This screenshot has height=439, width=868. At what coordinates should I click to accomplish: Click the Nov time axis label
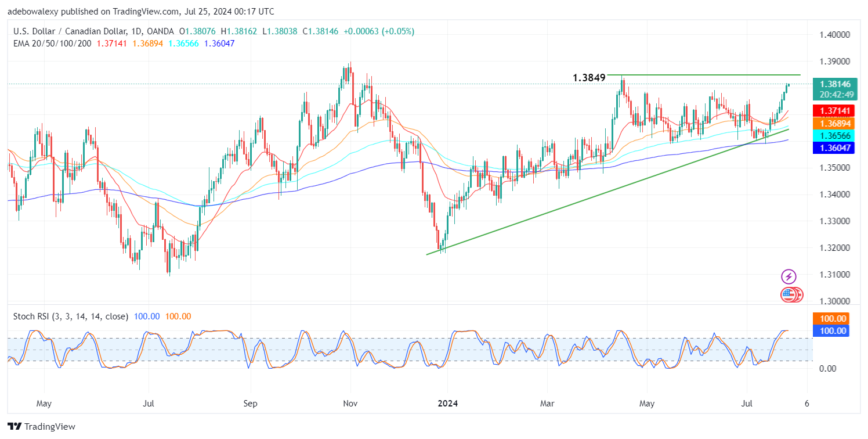click(350, 402)
